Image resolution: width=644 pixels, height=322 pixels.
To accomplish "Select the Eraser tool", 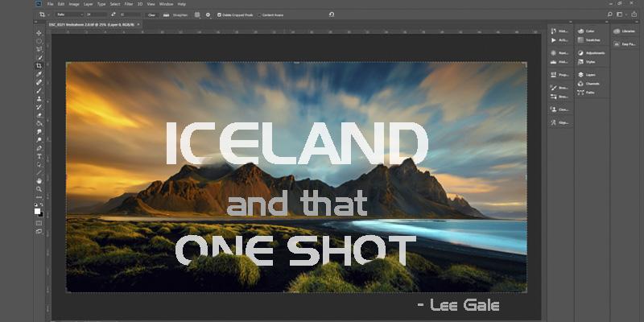I will pyautogui.click(x=39, y=115).
